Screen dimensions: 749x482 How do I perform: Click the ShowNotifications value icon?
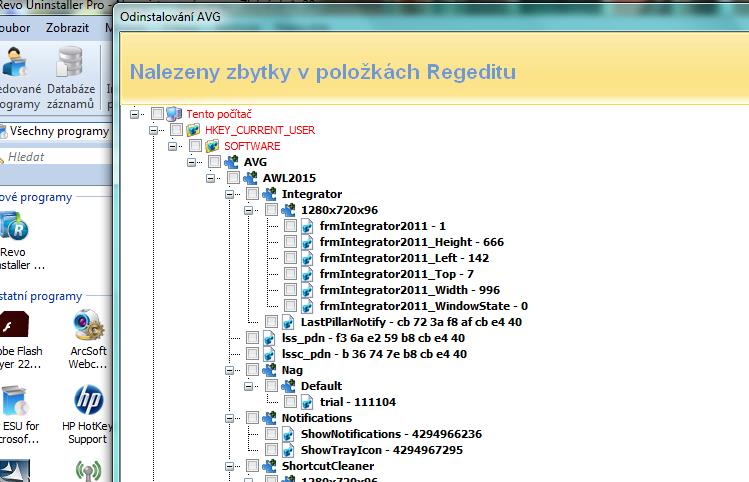tap(288, 434)
